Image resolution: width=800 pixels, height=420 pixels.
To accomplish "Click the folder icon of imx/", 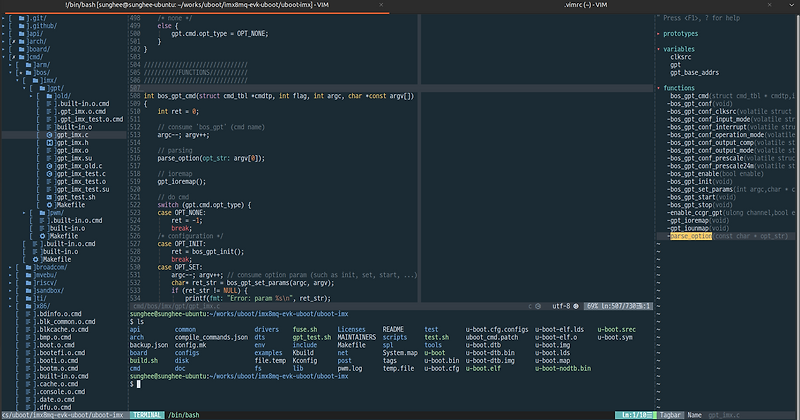I will [x=36, y=81].
